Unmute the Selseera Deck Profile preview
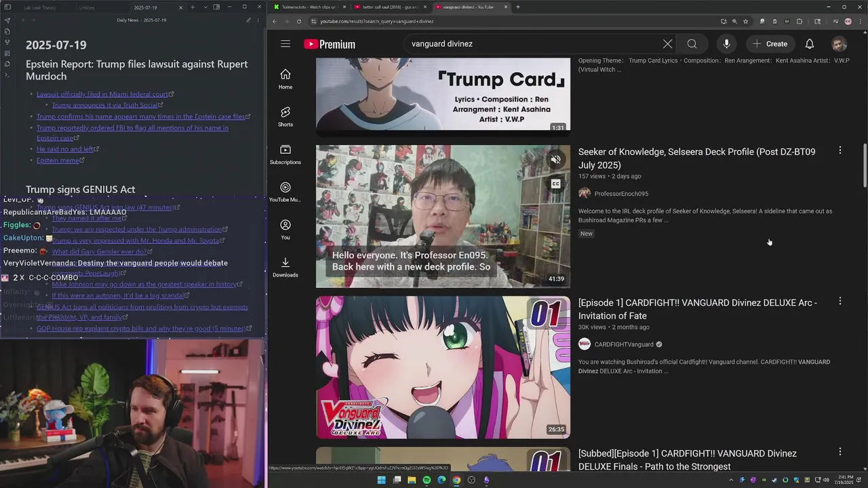 [x=555, y=160]
